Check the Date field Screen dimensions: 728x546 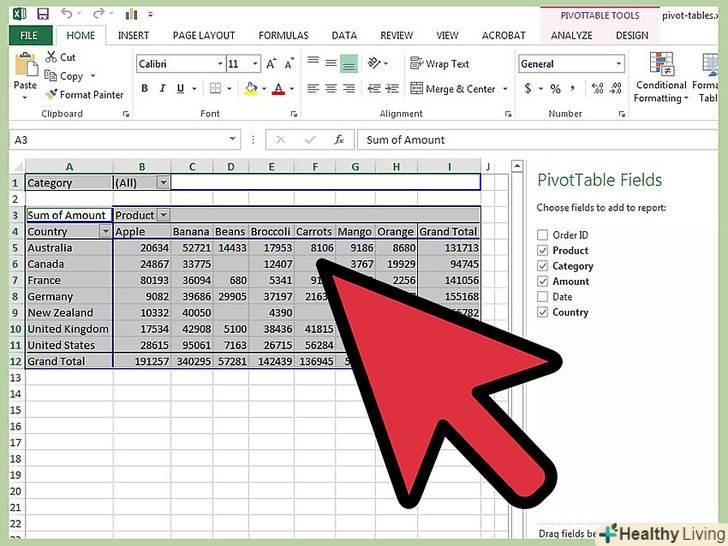tap(542, 297)
